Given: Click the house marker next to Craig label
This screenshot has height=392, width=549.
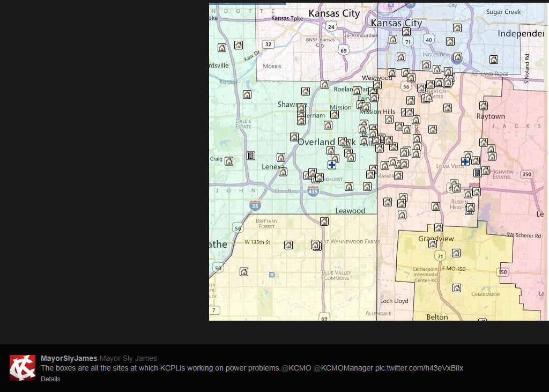Looking at the screenshot, I should click(x=228, y=161).
